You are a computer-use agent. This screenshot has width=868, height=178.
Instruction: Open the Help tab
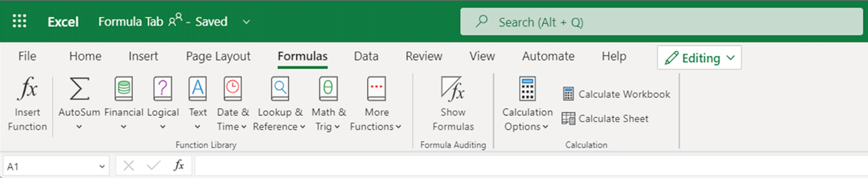[614, 56]
